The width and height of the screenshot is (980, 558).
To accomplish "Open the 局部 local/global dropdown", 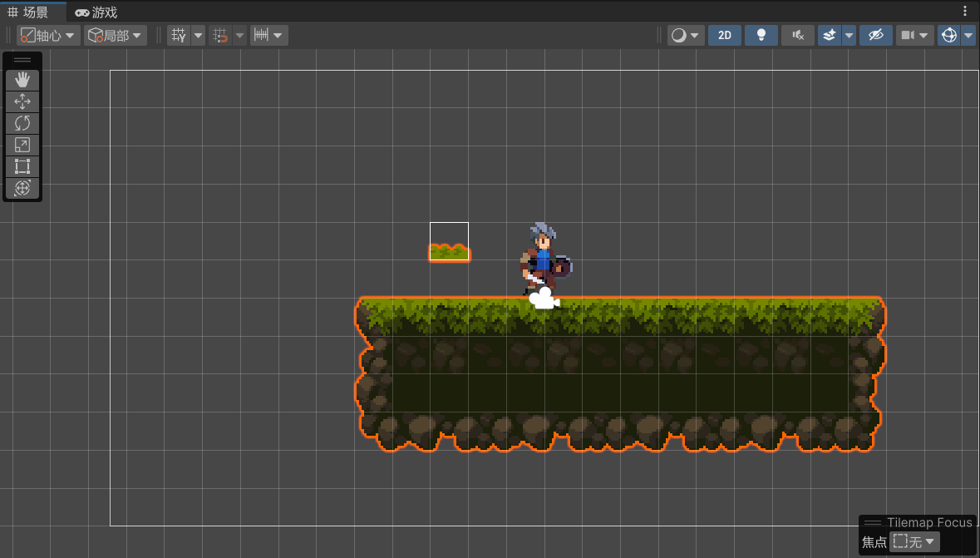I will click(116, 35).
